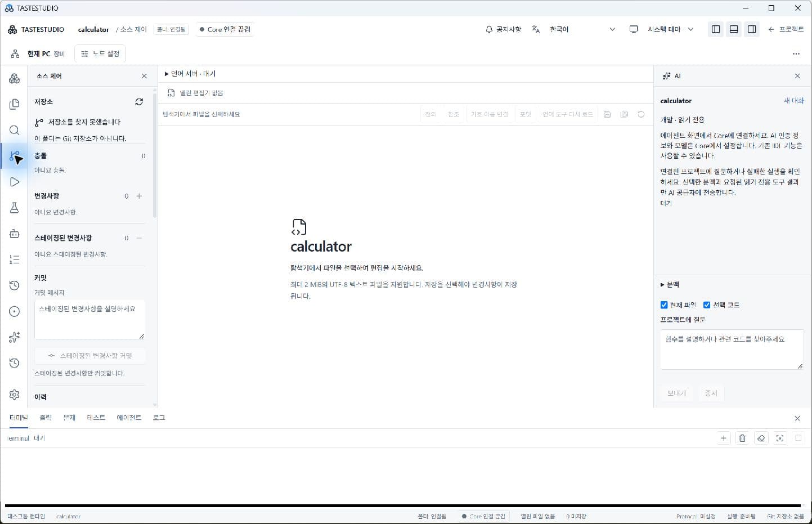Refresh the 저장소 repository section
Screen dimensions: 812x524
[139, 102]
